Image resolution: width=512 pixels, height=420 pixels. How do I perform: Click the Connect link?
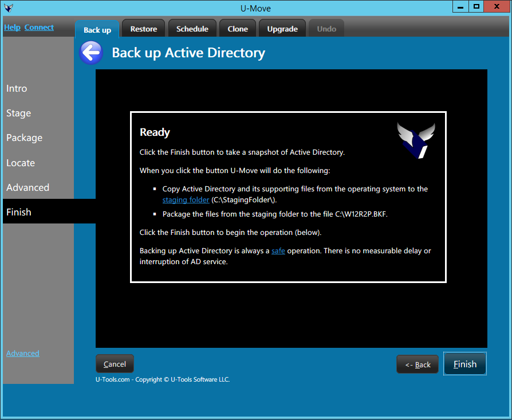point(39,28)
